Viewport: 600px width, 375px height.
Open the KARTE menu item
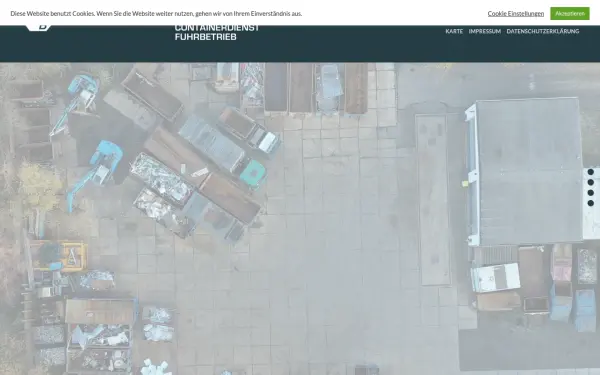tap(454, 31)
